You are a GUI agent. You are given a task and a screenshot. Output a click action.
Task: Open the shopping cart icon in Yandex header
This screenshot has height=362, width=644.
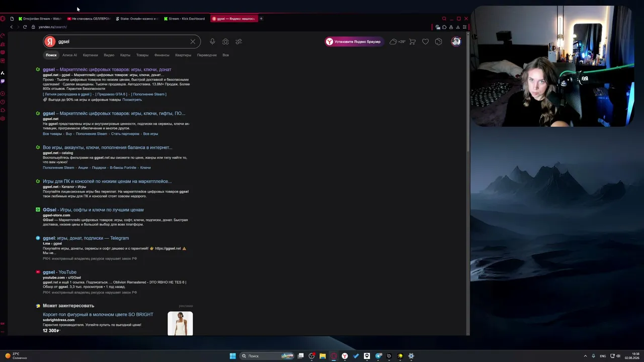[413, 42]
